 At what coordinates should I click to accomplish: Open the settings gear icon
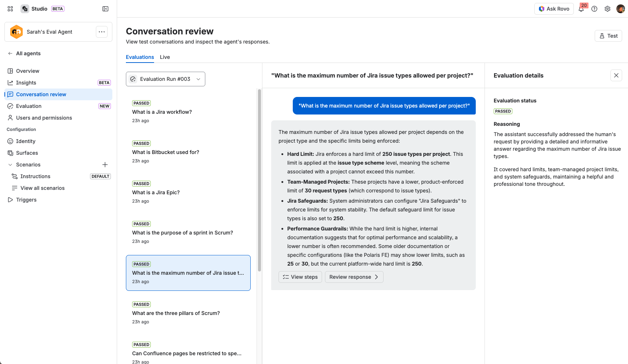[608, 9]
